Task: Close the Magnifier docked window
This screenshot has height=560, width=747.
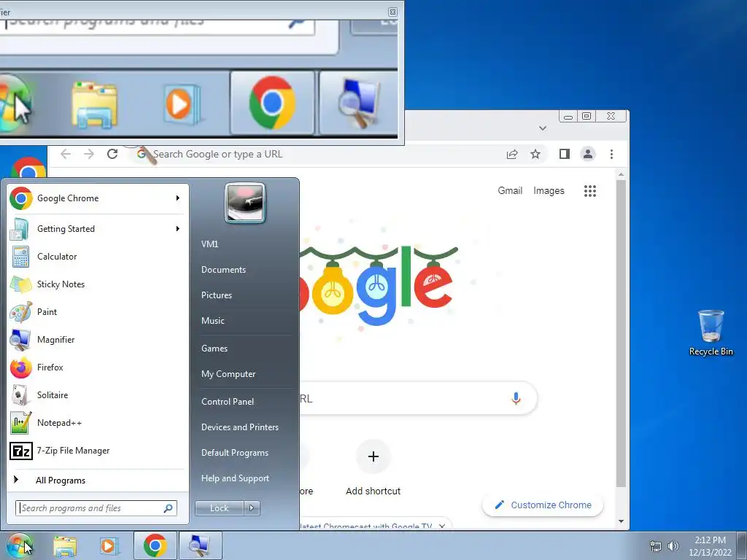Action: [392, 12]
